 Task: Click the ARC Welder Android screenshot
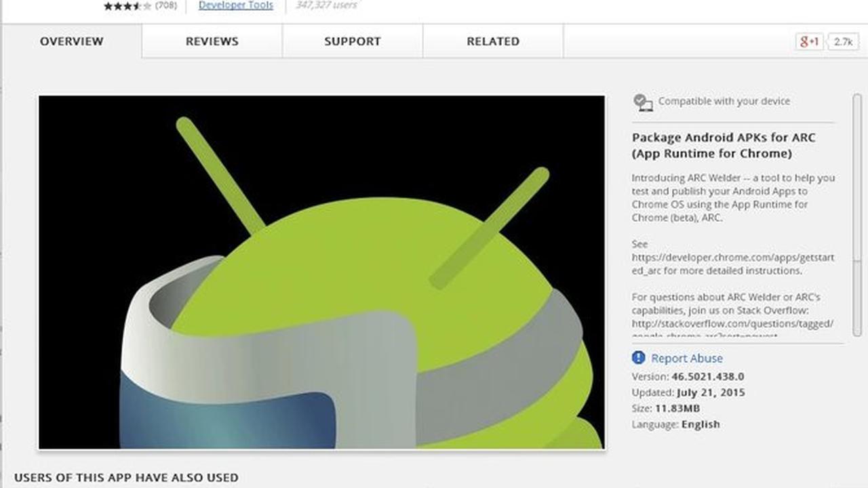click(x=321, y=272)
